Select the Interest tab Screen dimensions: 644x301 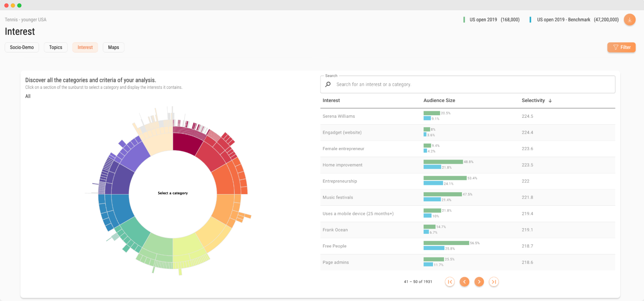point(85,47)
